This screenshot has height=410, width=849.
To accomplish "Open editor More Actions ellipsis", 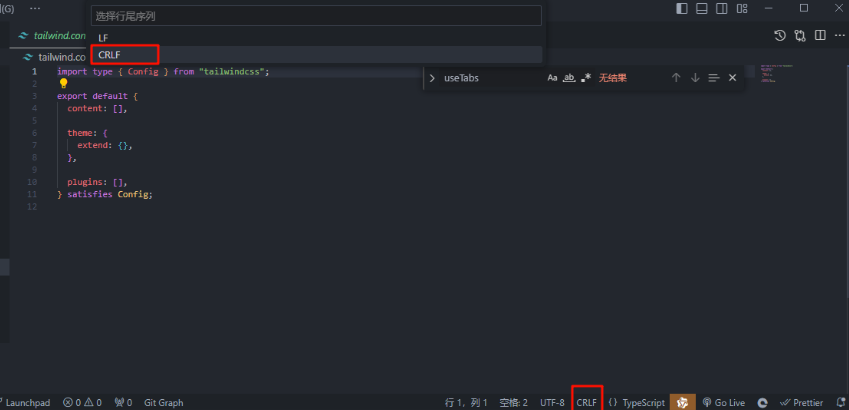I will coord(840,36).
